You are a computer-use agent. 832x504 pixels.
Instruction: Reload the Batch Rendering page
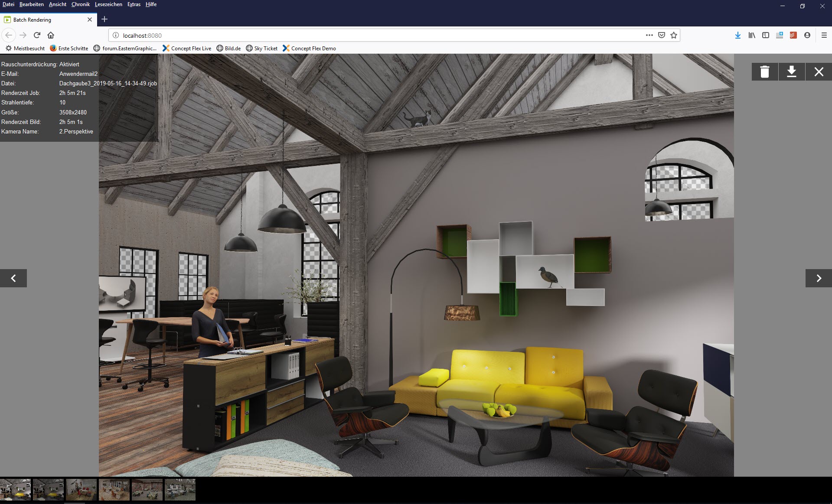coord(37,35)
